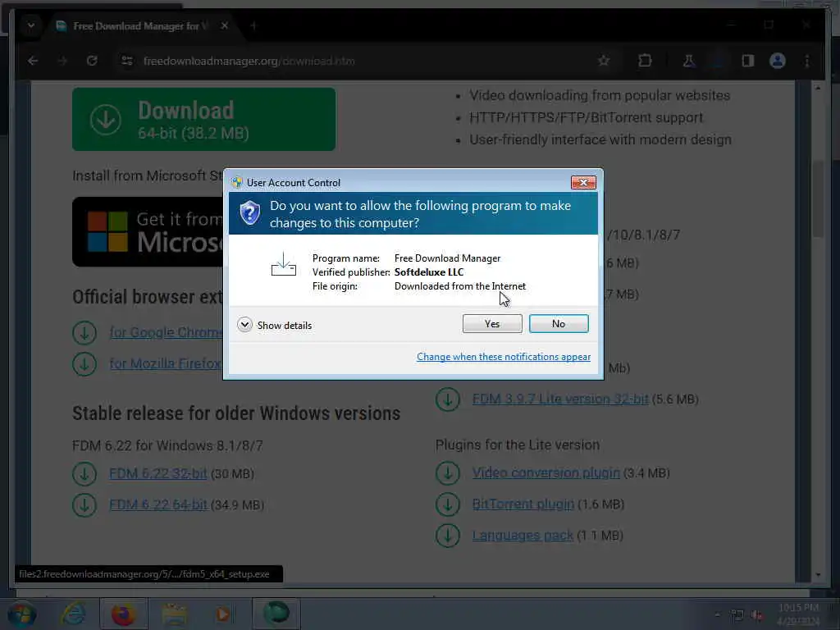Click FDM 3.9.7 Lite version 32-bit link

(x=559, y=399)
